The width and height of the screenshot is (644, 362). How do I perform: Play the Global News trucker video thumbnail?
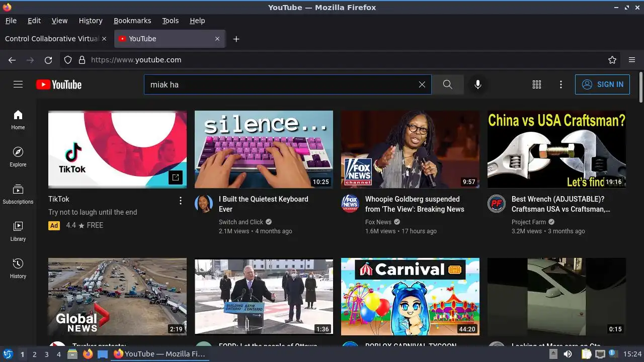click(117, 297)
